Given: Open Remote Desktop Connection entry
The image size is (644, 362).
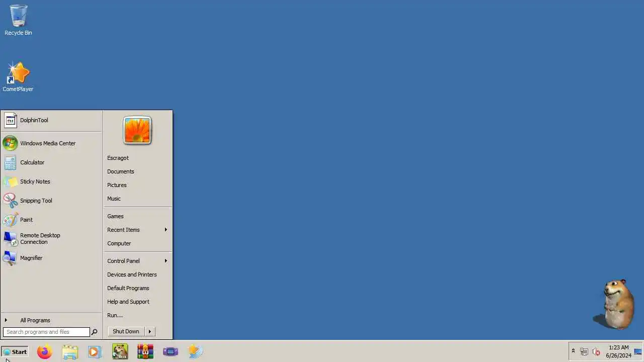Looking at the screenshot, I should tap(51, 239).
